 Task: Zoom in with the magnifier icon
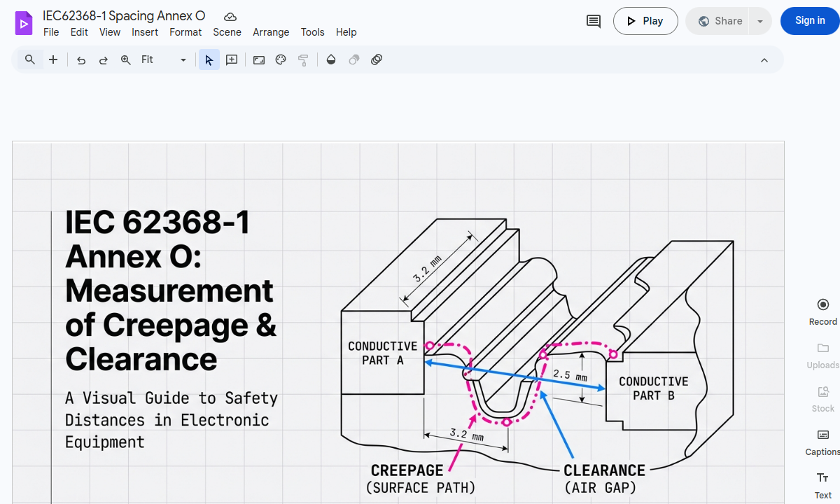(125, 59)
